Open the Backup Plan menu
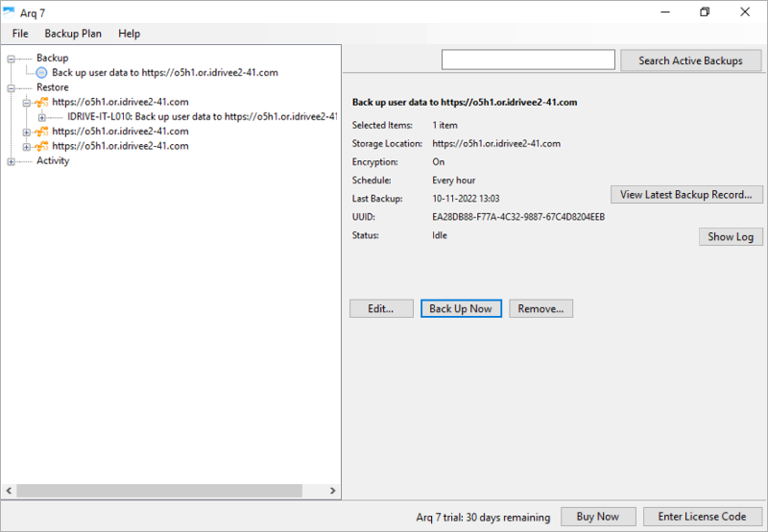This screenshot has width=768, height=532. click(73, 34)
